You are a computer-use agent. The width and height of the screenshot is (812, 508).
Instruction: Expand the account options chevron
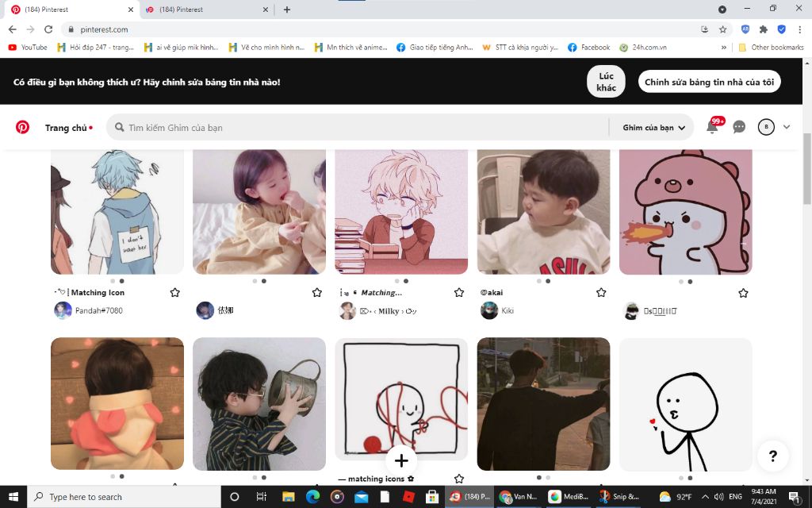[x=787, y=127]
